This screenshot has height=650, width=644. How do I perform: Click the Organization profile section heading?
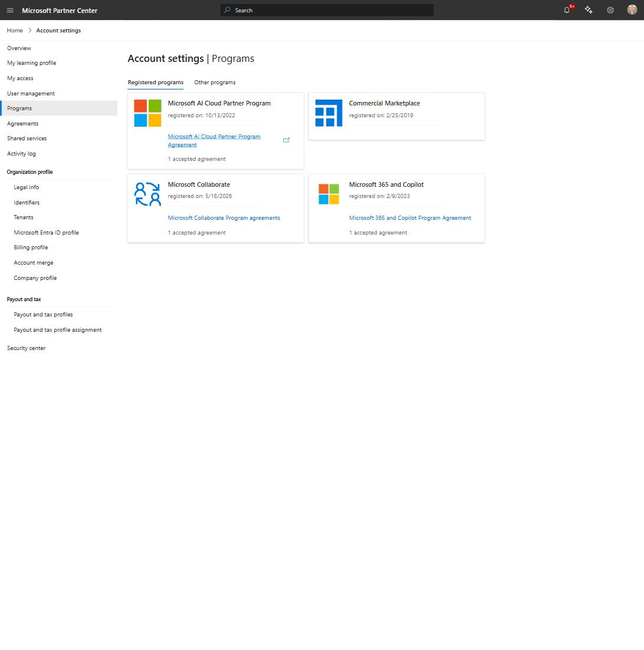coord(30,172)
